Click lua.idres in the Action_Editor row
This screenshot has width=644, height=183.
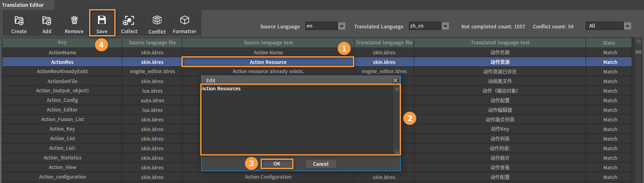[152, 110]
